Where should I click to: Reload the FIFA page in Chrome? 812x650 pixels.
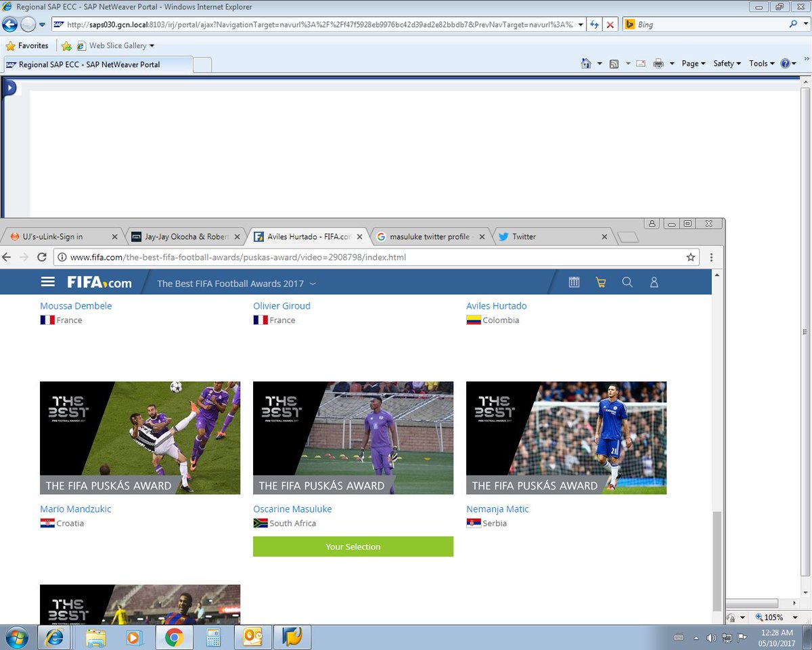click(42, 257)
